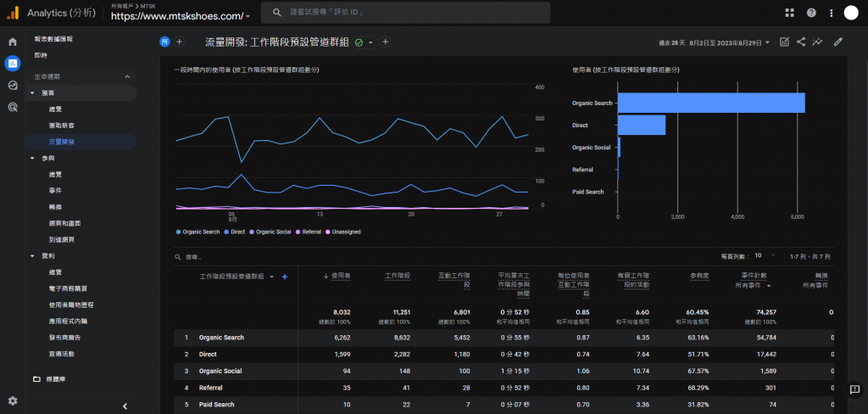
Task: Open 即時 realtime report
Action: click(x=41, y=55)
